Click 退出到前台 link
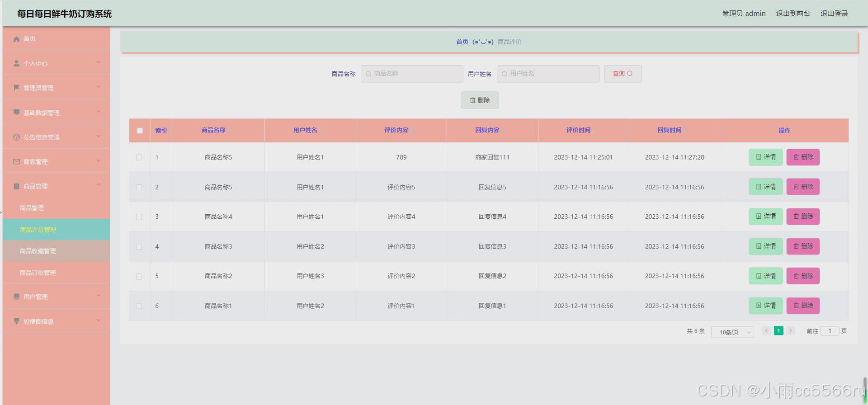868x405 pixels. click(793, 14)
